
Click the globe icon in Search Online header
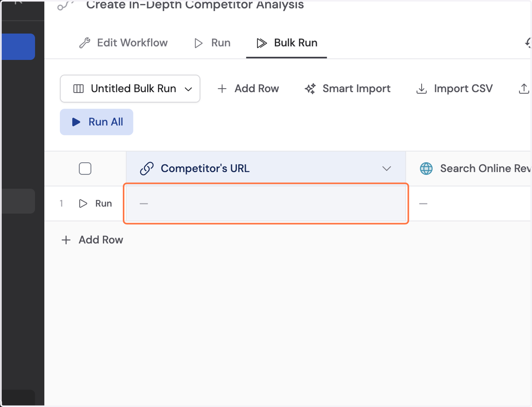(x=426, y=168)
